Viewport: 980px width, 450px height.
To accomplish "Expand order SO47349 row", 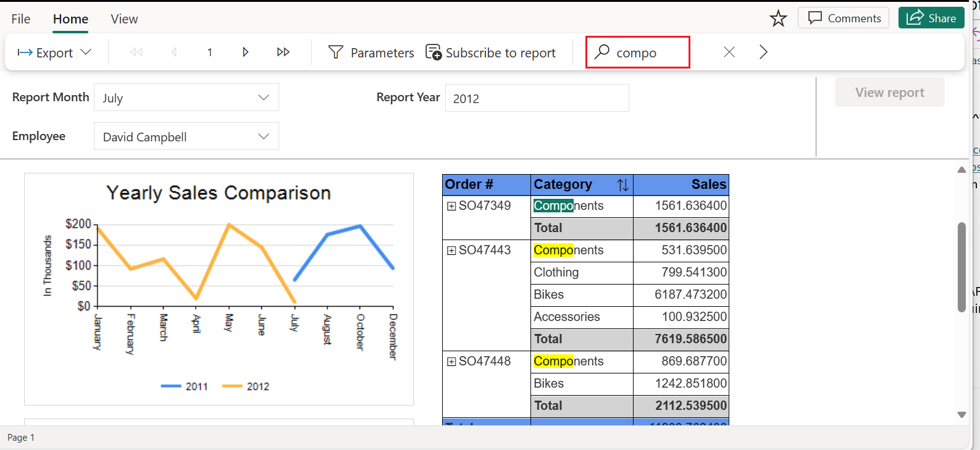I will [451, 206].
